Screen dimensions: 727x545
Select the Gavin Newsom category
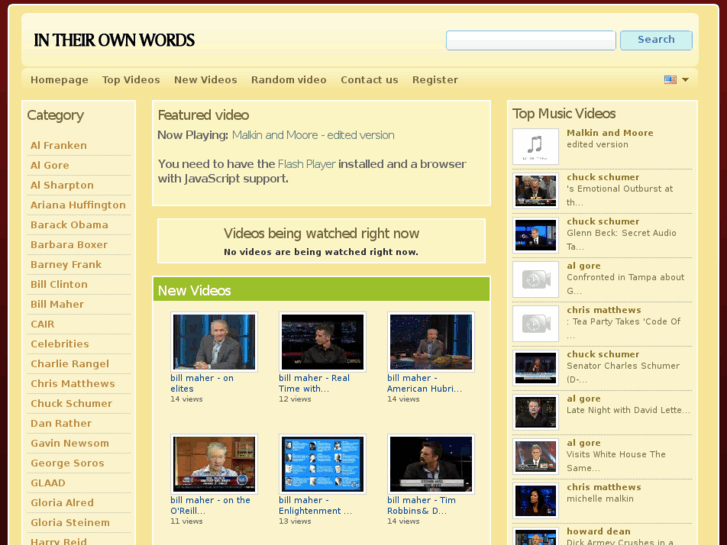[x=70, y=443]
